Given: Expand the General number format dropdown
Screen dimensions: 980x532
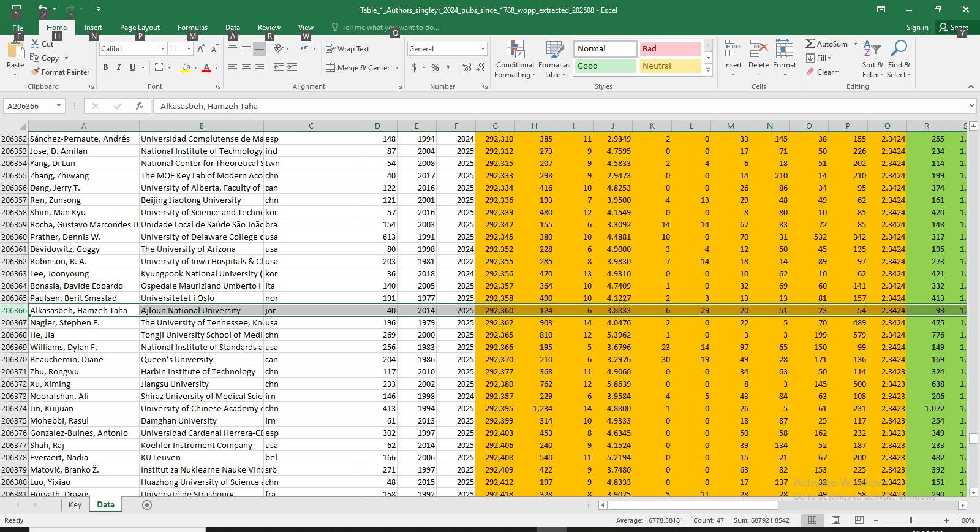Looking at the screenshot, I should pos(483,49).
